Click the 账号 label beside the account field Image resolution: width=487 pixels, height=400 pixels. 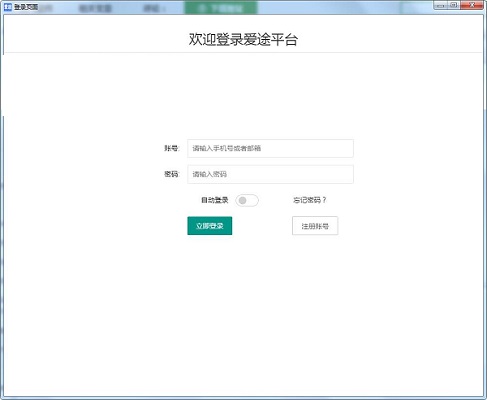(x=172, y=148)
